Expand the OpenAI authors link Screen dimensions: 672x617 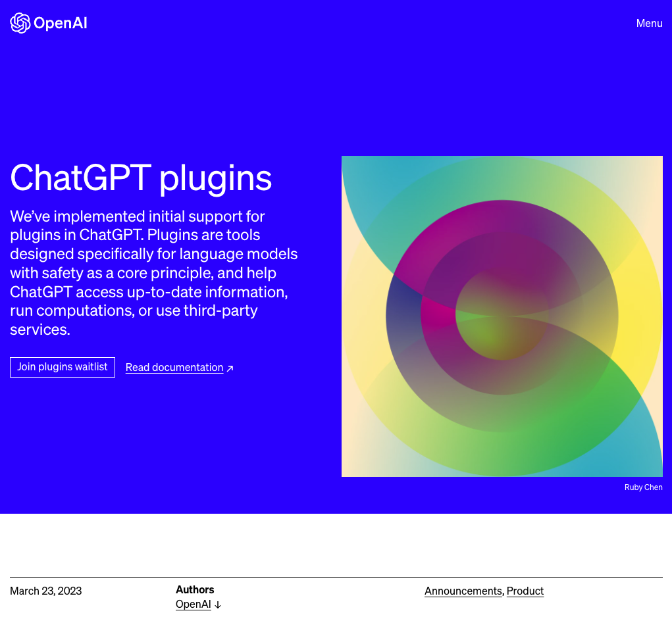click(194, 604)
